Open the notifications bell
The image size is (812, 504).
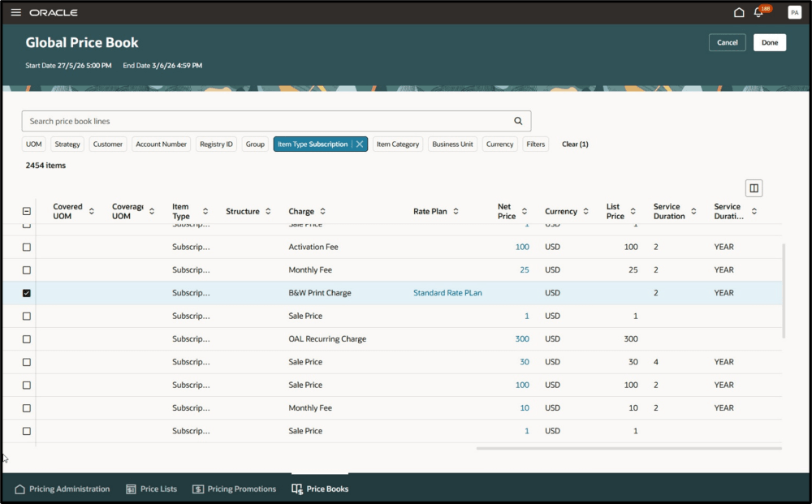point(758,12)
